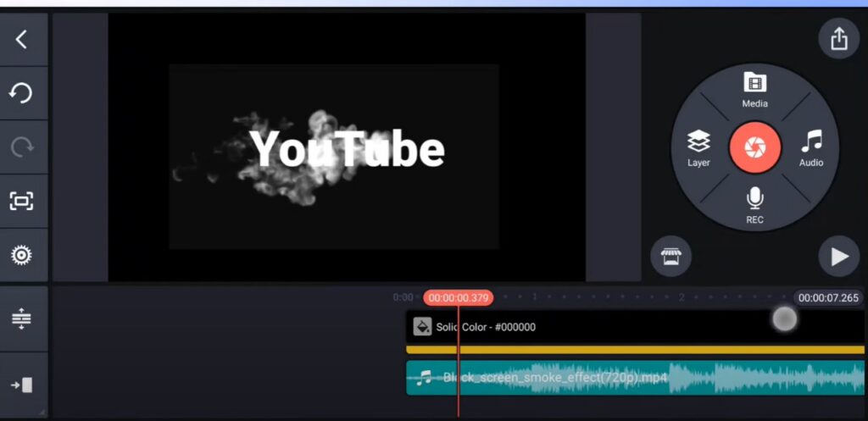This screenshot has height=421, width=868.
Task: Open the Audio browser
Action: coord(811,148)
